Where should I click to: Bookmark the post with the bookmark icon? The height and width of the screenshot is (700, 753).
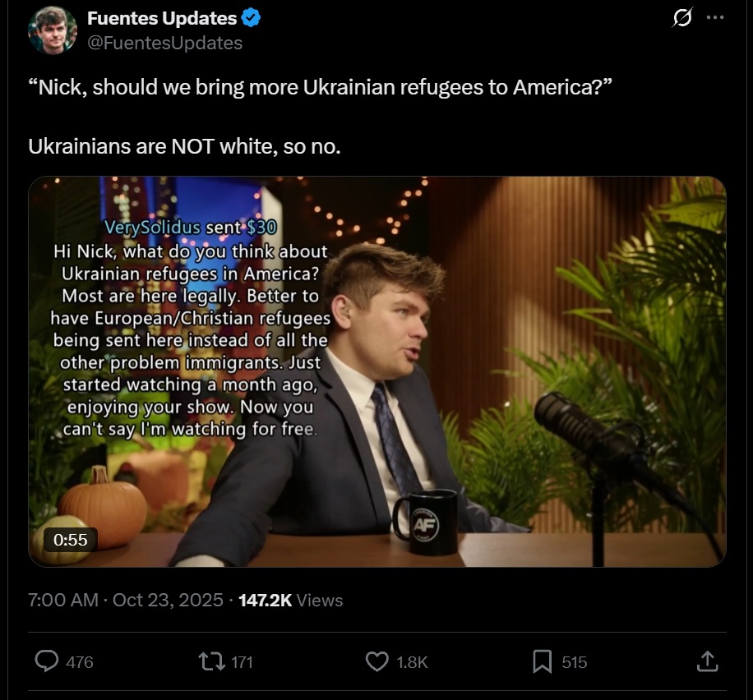click(x=543, y=661)
